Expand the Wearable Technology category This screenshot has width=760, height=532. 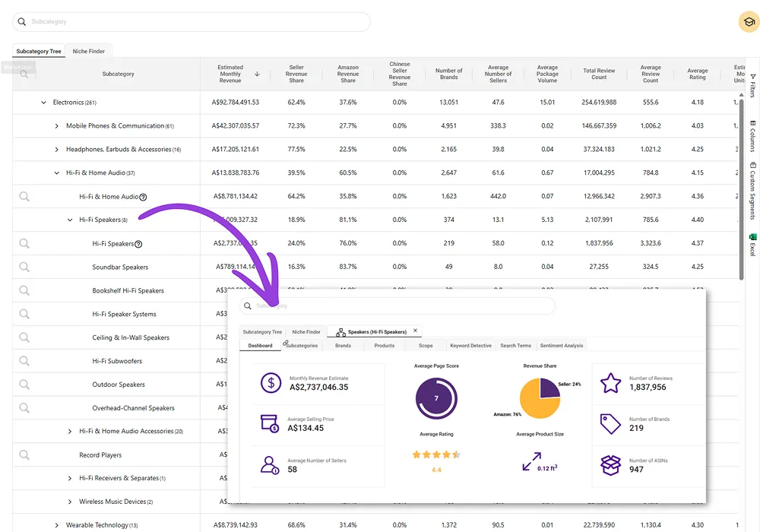[57, 525]
